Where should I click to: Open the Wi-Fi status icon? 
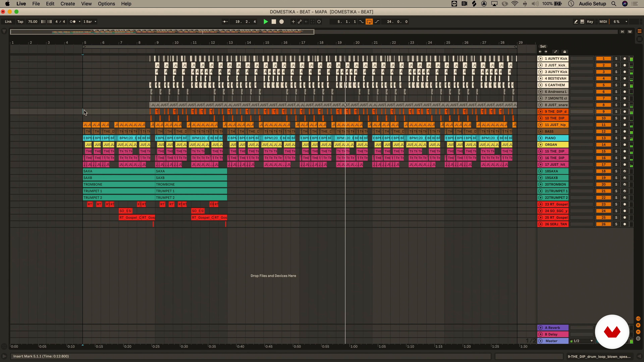click(x=515, y=4)
